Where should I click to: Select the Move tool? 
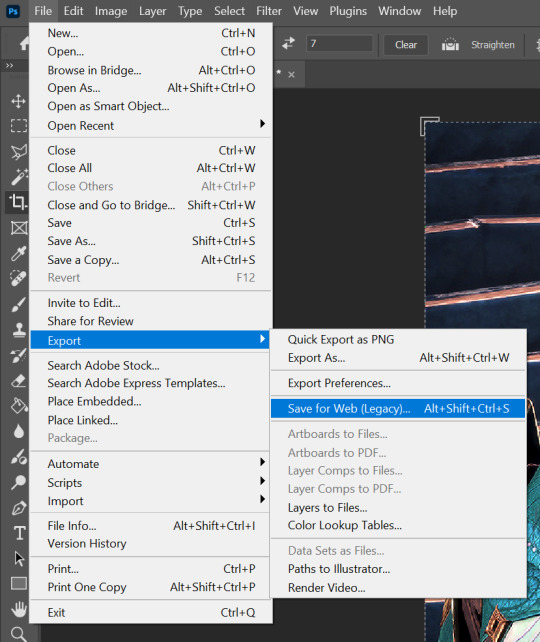pos(18,101)
